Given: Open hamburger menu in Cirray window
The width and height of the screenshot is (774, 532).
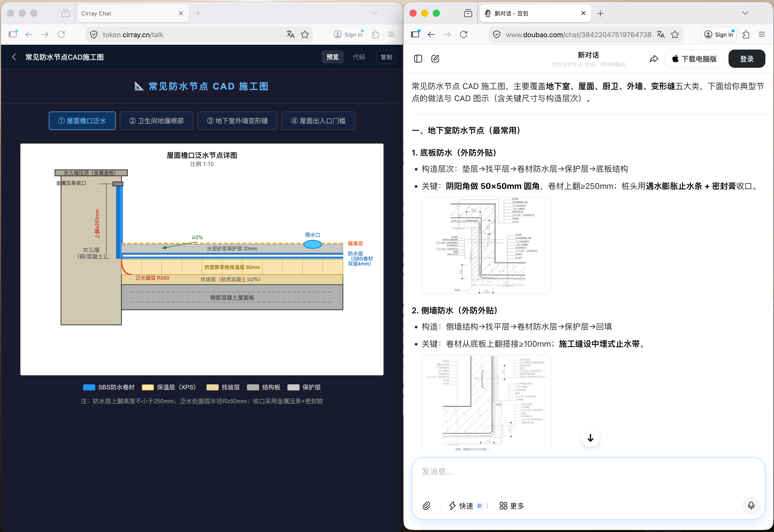Looking at the screenshot, I should click(391, 34).
